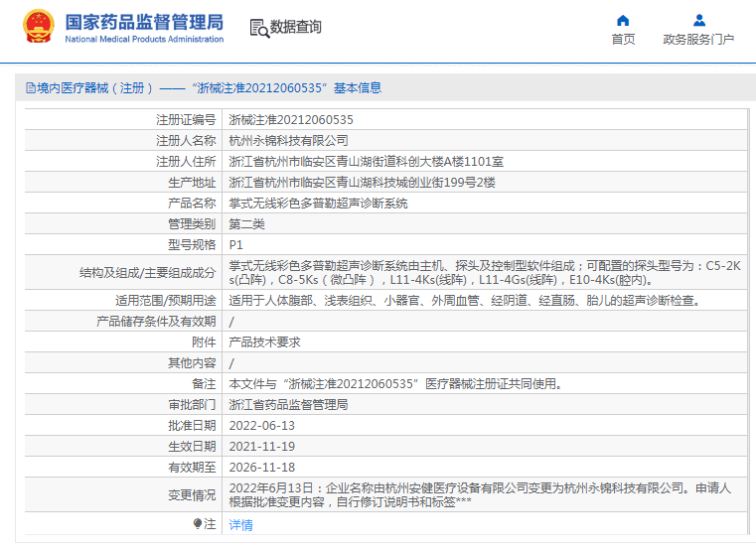The image size is (756, 548).
Task: Click the 数据查询 heading text
Action: (x=296, y=28)
